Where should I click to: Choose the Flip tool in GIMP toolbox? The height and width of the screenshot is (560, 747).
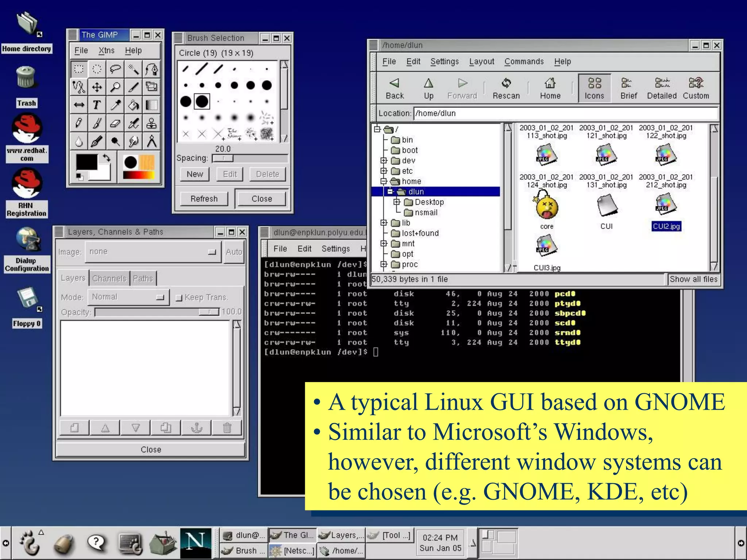[x=79, y=105]
